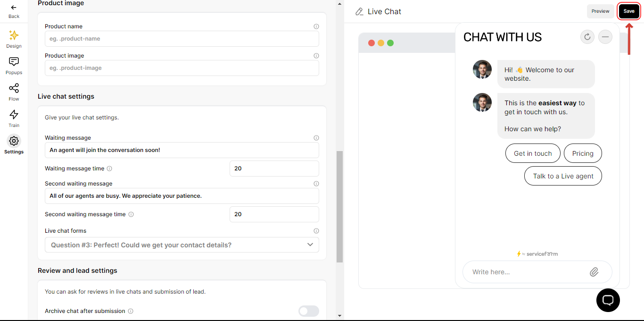Open the Design section in sidebar

coord(14,39)
